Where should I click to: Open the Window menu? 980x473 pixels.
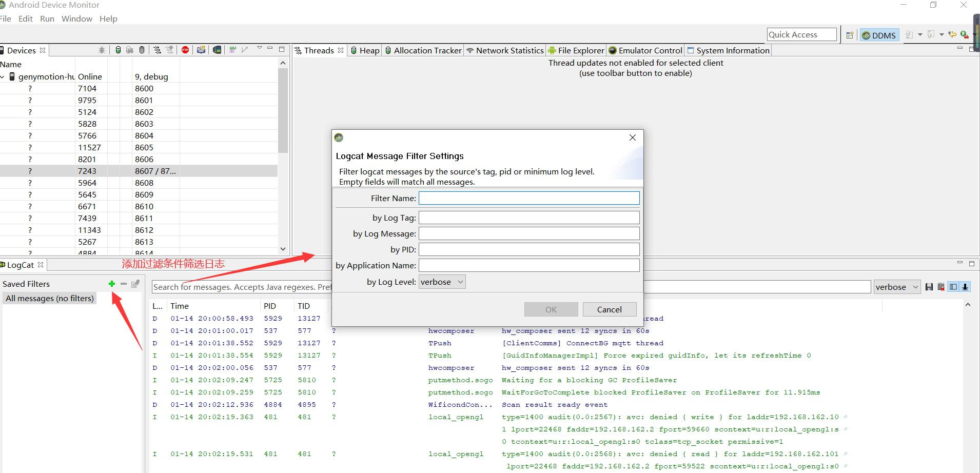tap(77, 18)
